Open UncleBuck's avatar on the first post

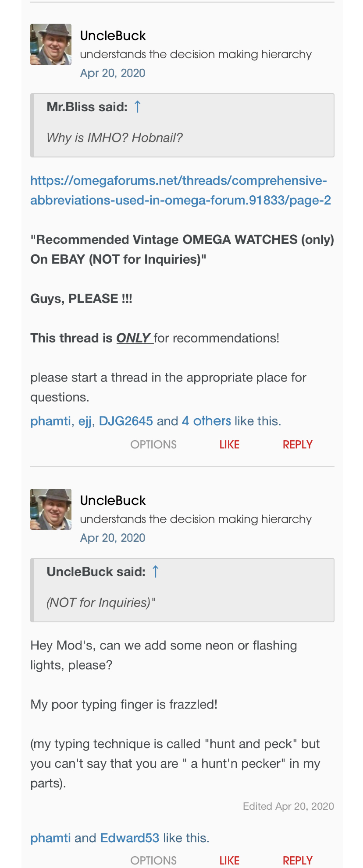coord(51,45)
